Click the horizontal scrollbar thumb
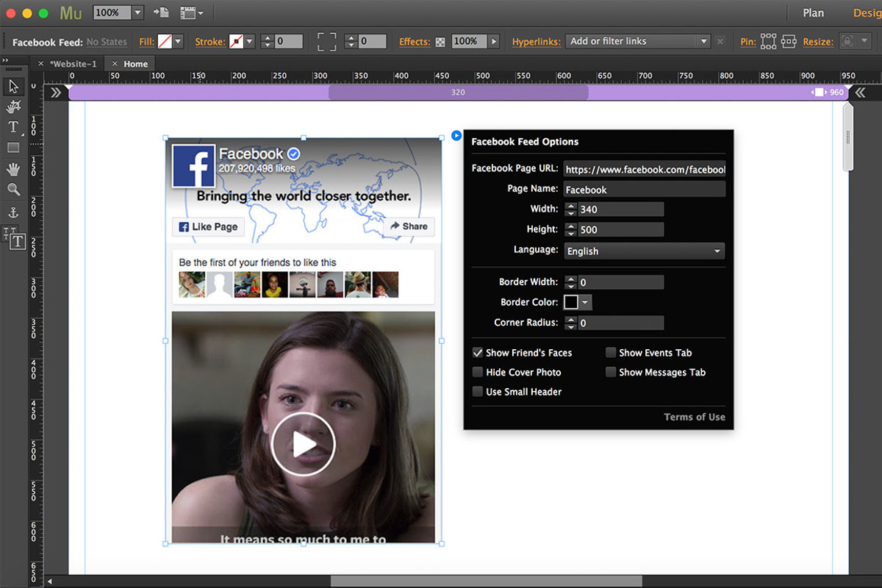 486,581
